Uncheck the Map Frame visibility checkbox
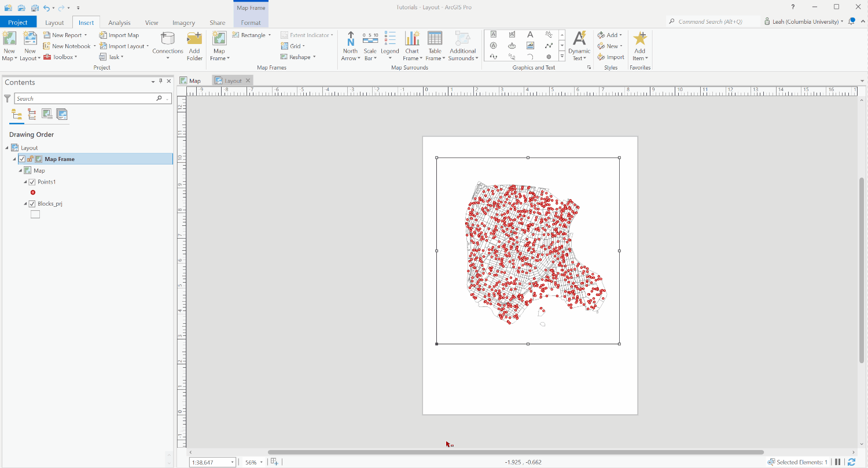868x468 pixels. 21,158
